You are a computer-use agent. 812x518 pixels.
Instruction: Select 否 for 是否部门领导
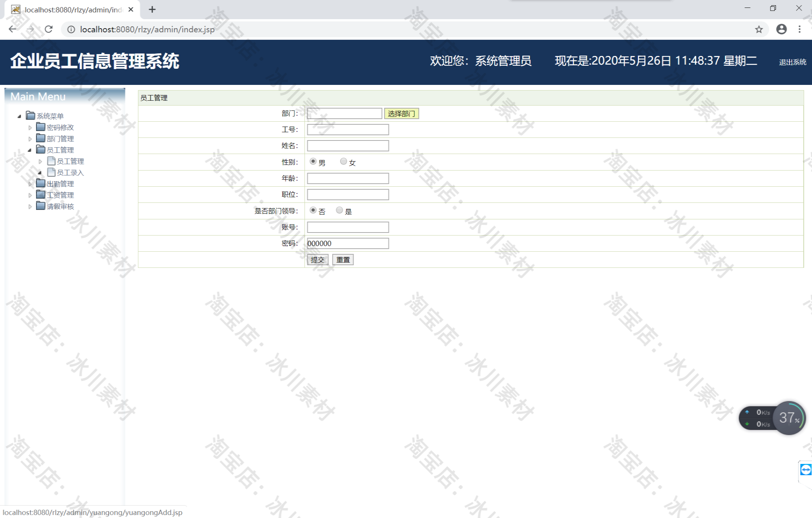point(313,210)
